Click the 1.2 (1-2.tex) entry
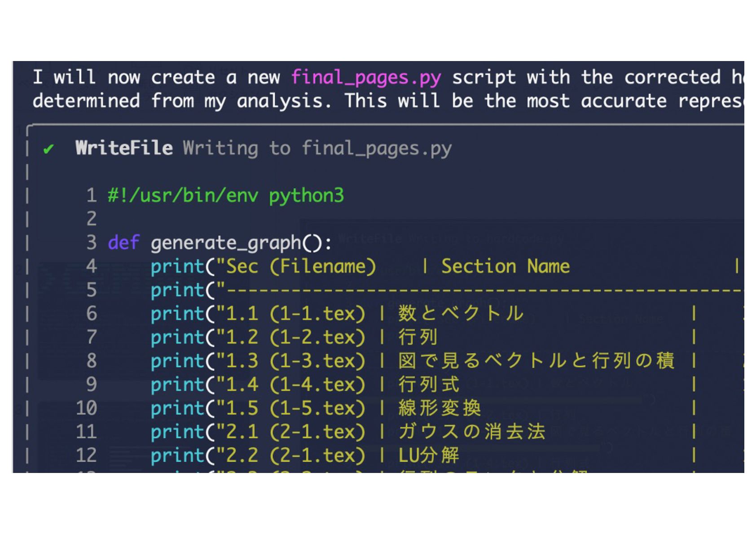756x534 pixels. click(295, 337)
